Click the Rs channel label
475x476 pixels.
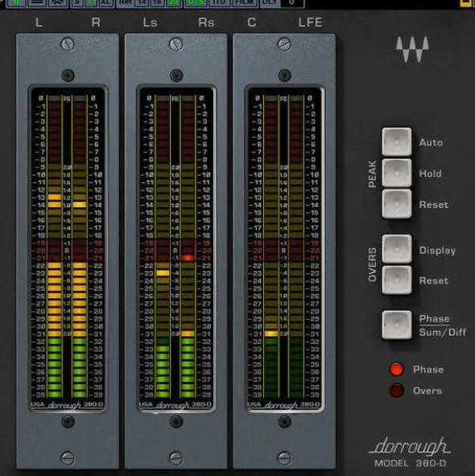pos(206,23)
